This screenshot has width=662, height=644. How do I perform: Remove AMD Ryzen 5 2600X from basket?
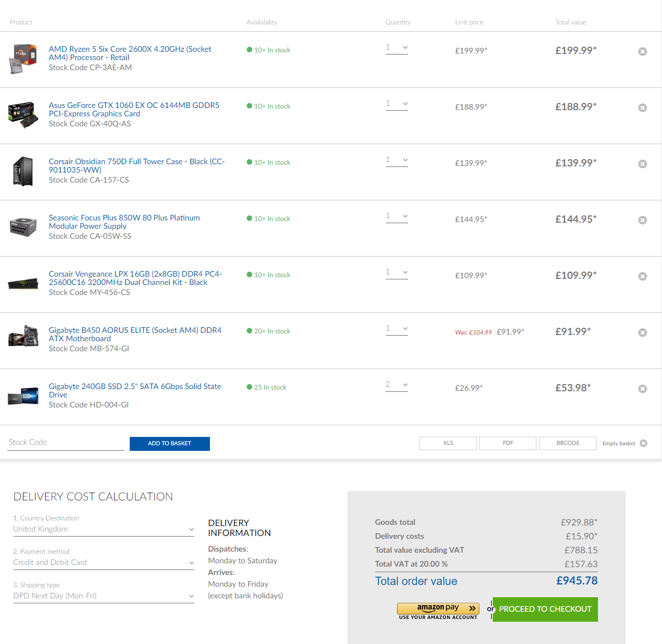(643, 51)
